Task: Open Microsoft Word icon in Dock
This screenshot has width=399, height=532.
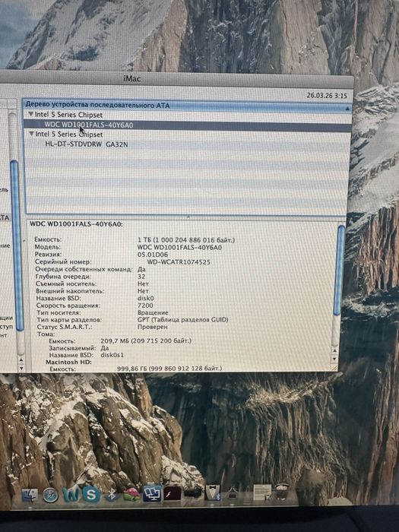Action: (71, 495)
